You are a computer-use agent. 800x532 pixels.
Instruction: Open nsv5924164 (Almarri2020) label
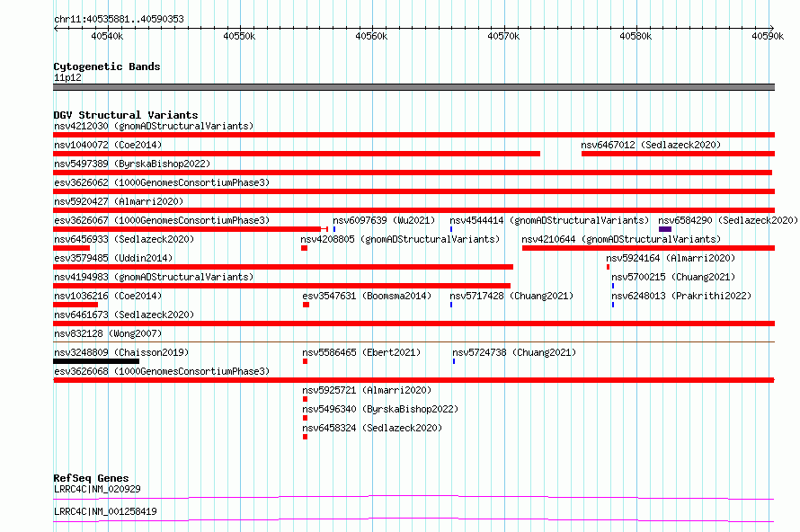tap(671, 258)
